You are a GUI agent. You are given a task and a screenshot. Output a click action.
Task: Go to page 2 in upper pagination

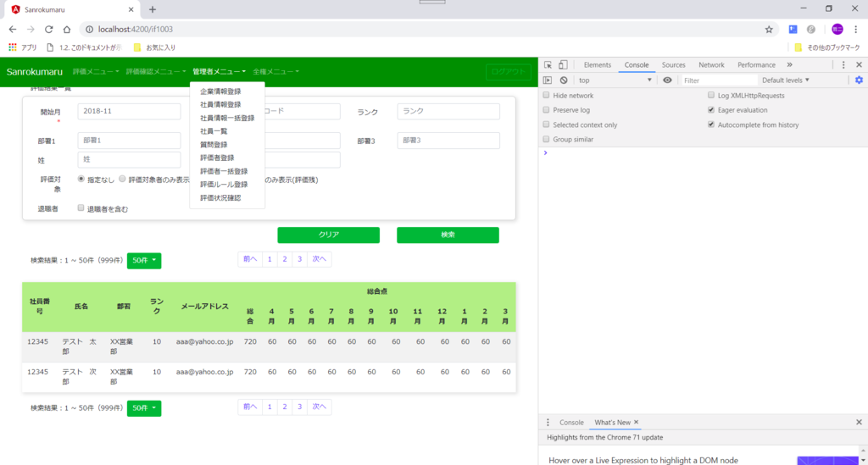pyautogui.click(x=285, y=259)
